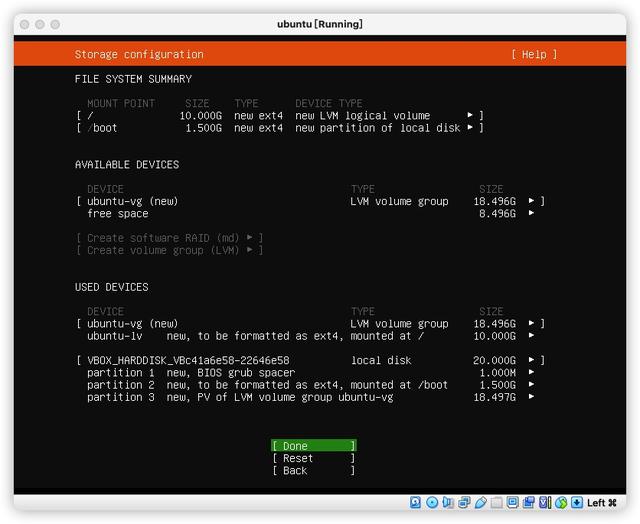Viewport: 640px width, 524px height.
Task: Click the VBOX_HARDDISK_VBc41a6e58-22646e58 device name
Action: (188, 360)
